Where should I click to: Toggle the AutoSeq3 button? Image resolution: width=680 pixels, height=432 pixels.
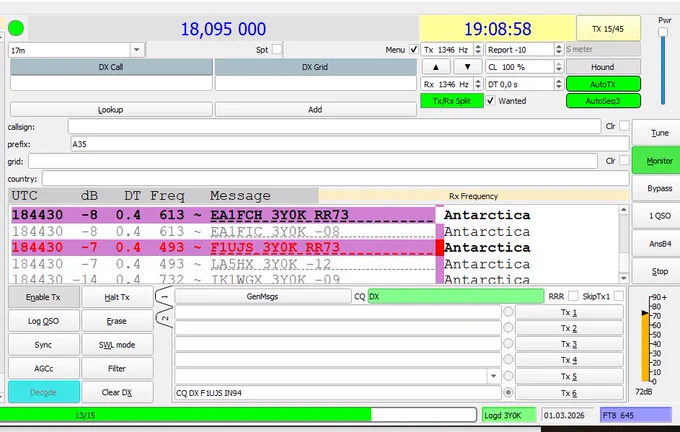point(603,101)
